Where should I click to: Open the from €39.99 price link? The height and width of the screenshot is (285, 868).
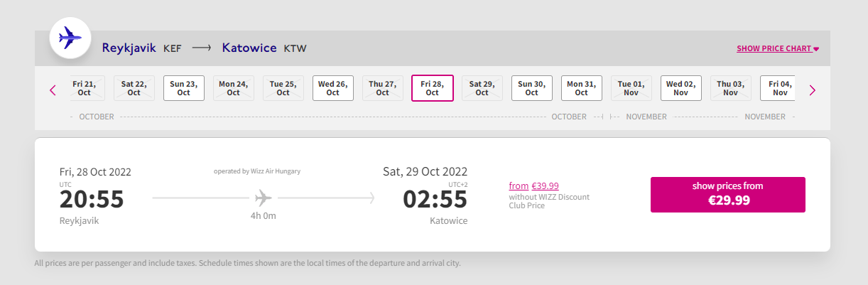tap(533, 186)
